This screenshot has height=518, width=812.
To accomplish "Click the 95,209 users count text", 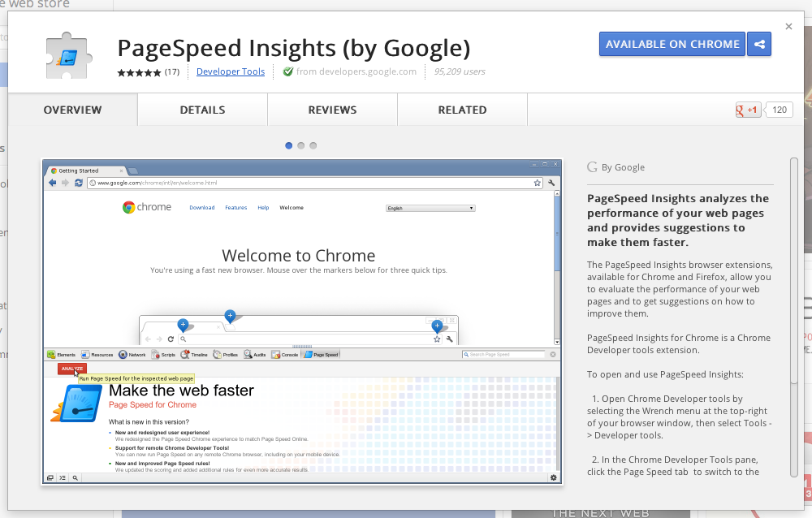I will (460, 71).
